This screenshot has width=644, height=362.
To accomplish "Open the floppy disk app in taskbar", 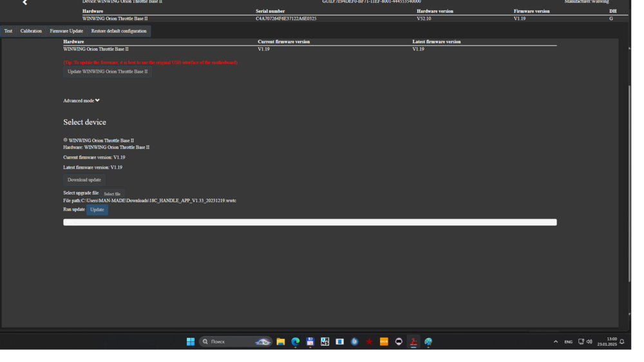I will 310,342.
